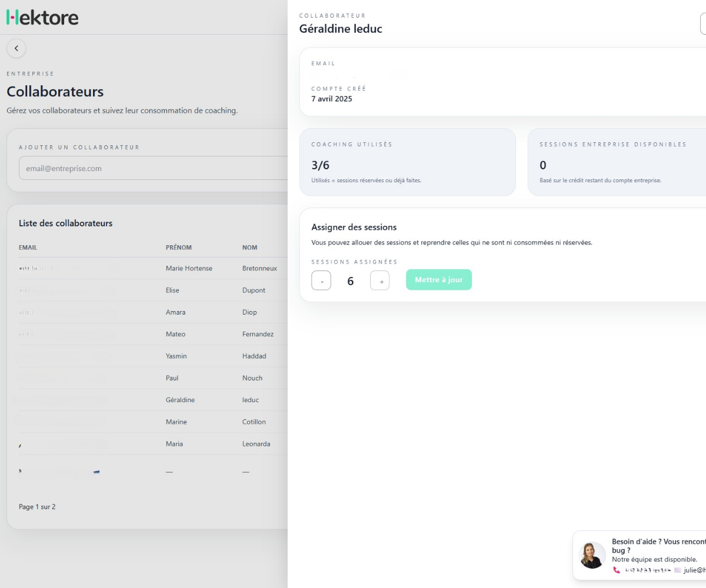The width and height of the screenshot is (706, 588).
Task: Click the support agent avatar photo
Action: pyautogui.click(x=592, y=555)
